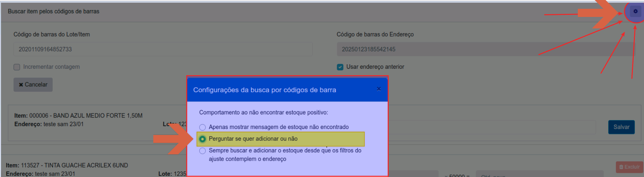
Task: Close the Configurações da busca dialog
Action: click(379, 89)
